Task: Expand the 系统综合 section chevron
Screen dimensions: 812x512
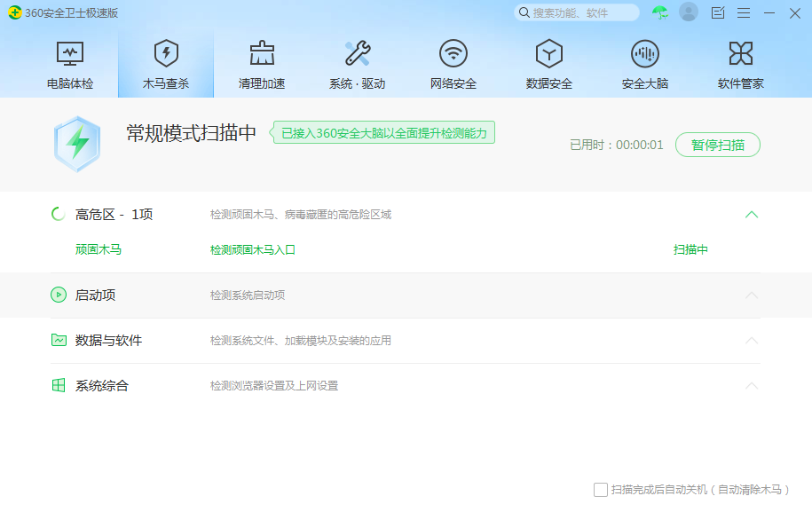Action: pos(752,386)
